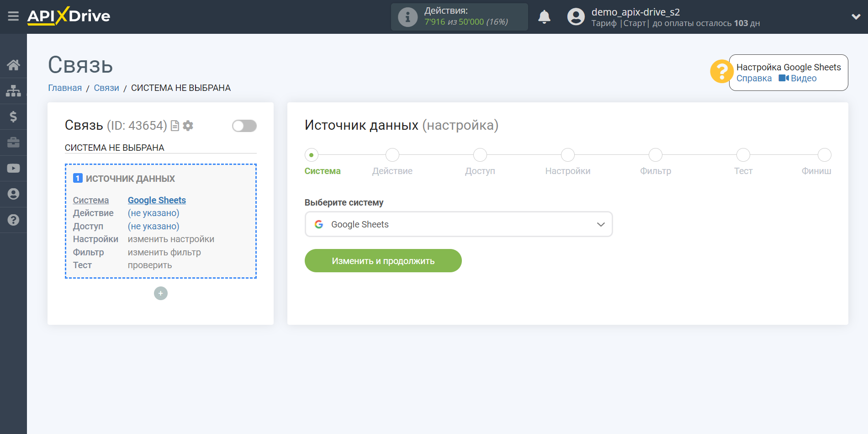Image resolution: width=868 pixels, height=434 pixels.
Task: Click изменить фильтр text
Action: [164, 252]
